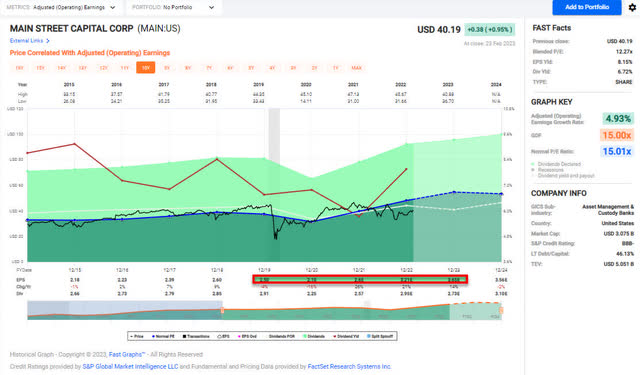Click the USD 40.19 current price
Viewport: 640px width, 375px height.
point(439,30)
